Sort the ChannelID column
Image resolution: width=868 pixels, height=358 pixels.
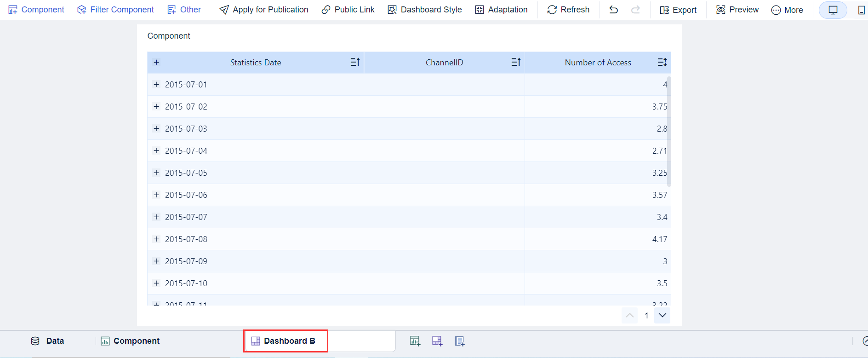click(x=516, y=62)
